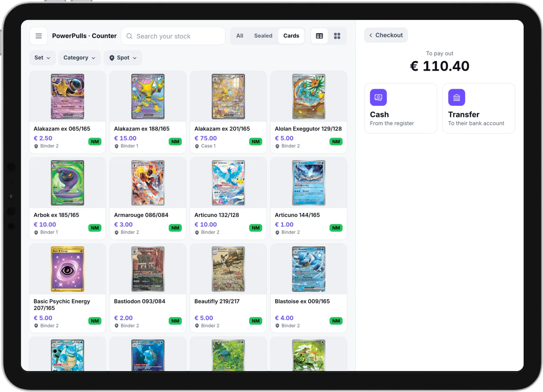
Task: Switch to grid view
Action: (x=337, y=36)
